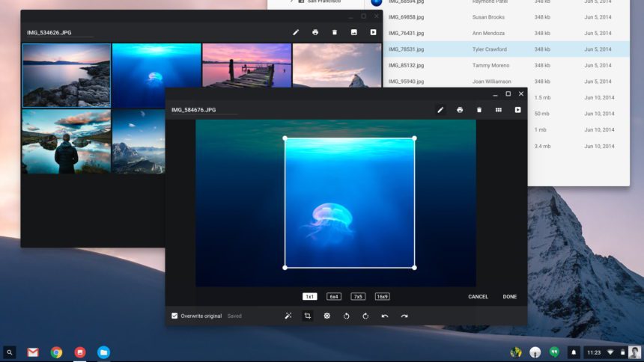The image size is (644, 362).
Task: Rotate image left (counterclockwise)
Action: point(346,316)
